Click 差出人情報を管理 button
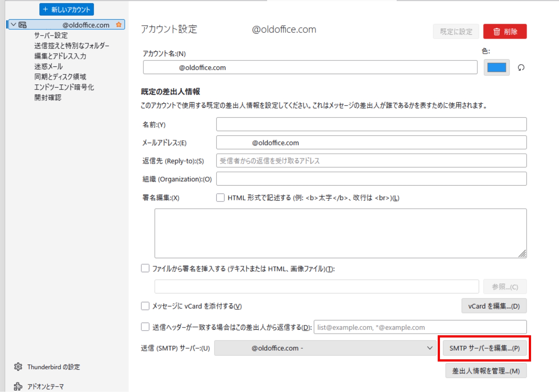Screen dimensions: 559x392 pyautogui.click(x=486, y=371)
